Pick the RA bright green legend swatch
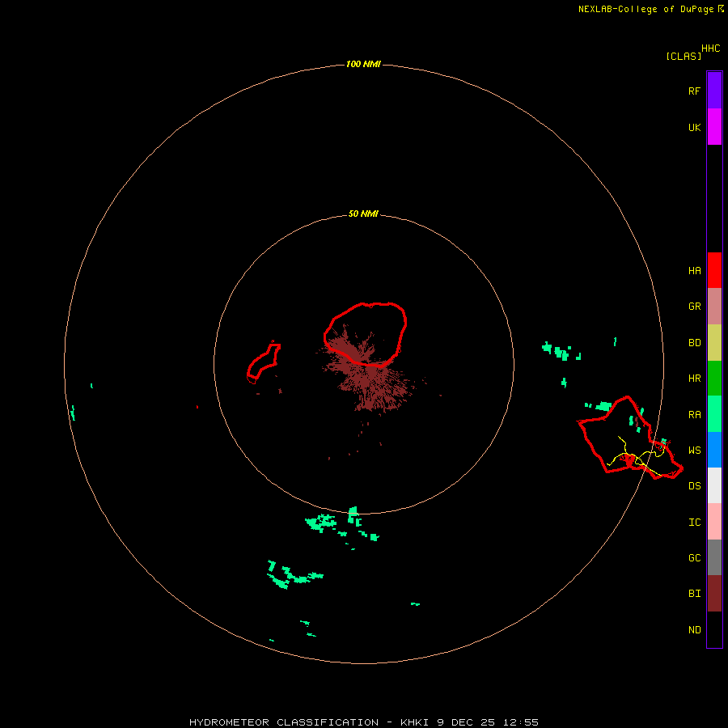The image size is (728, 728). 714,414
